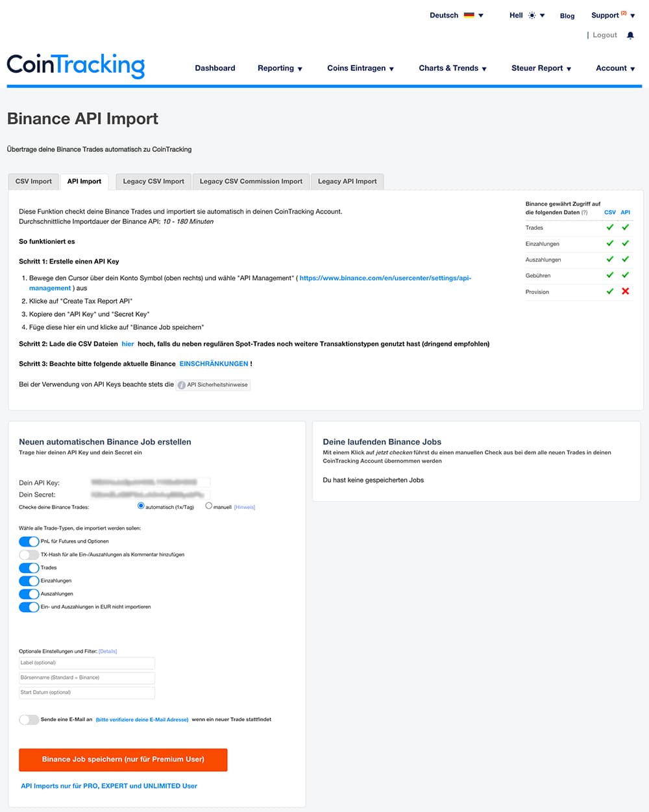
Task: Click the Dein Secret field
Action: [150, 495]
